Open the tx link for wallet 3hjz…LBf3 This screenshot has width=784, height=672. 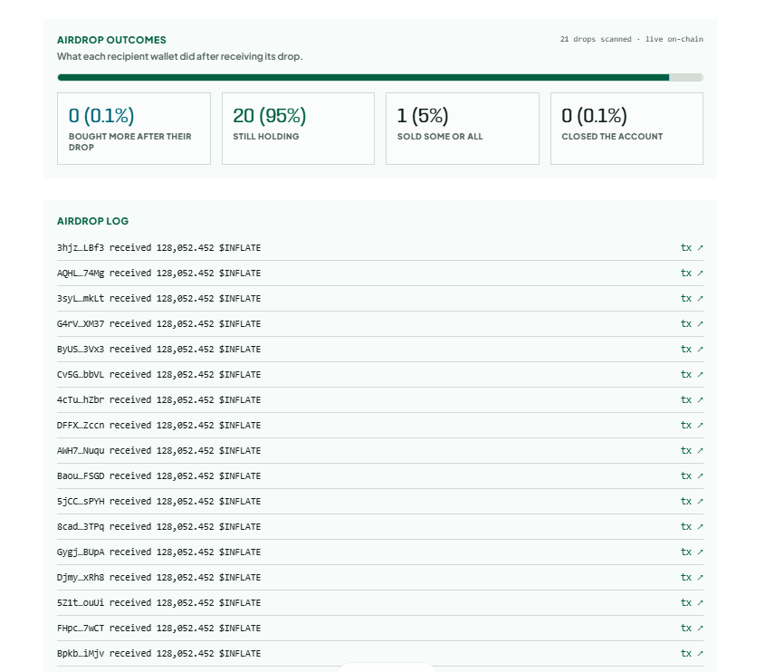point(692,247)
